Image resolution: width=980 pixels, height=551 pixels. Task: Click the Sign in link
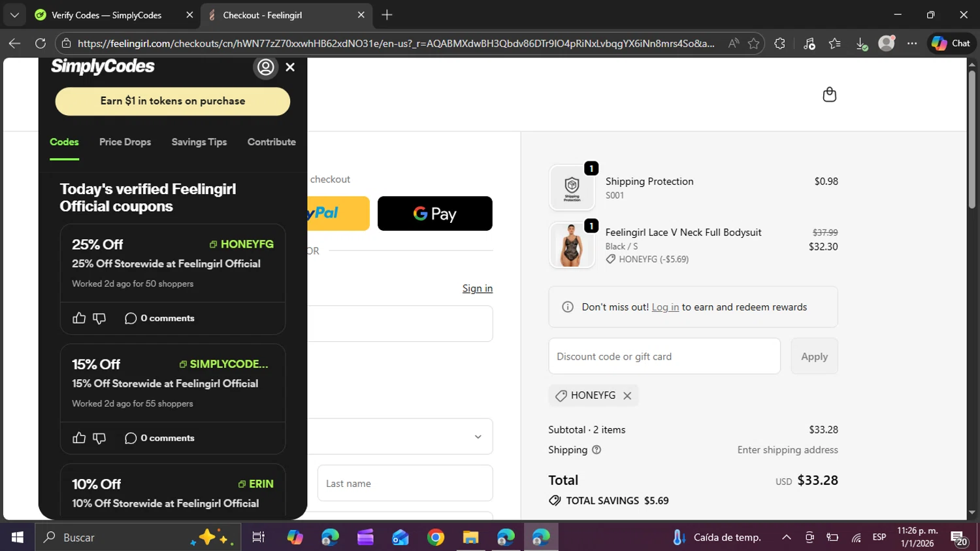pos(478,288)
